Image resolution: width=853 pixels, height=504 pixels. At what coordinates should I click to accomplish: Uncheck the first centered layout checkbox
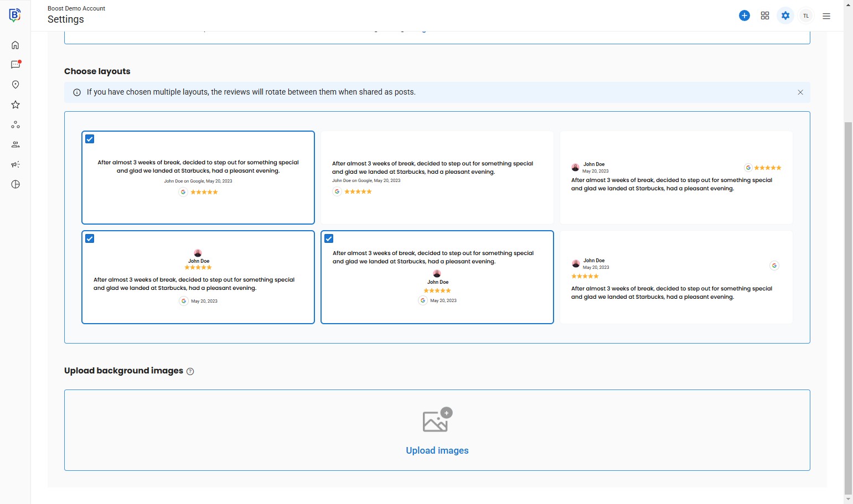(x=90, y=139)
